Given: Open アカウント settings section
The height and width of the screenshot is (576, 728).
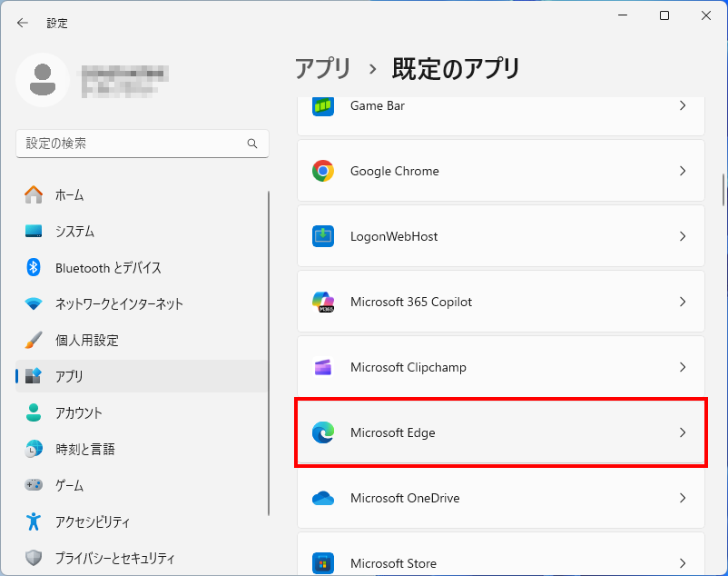Looking at the screenshot, I should tap(142, 412).
